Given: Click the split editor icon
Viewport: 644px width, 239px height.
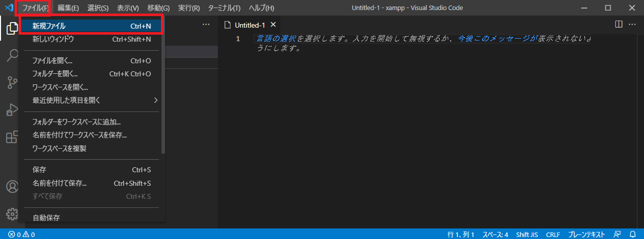Looking at the screenshot, I should click(619, 24).
